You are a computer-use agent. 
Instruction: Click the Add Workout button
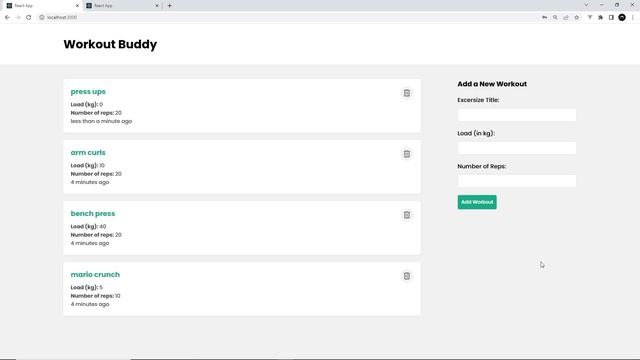pos(477,202)
